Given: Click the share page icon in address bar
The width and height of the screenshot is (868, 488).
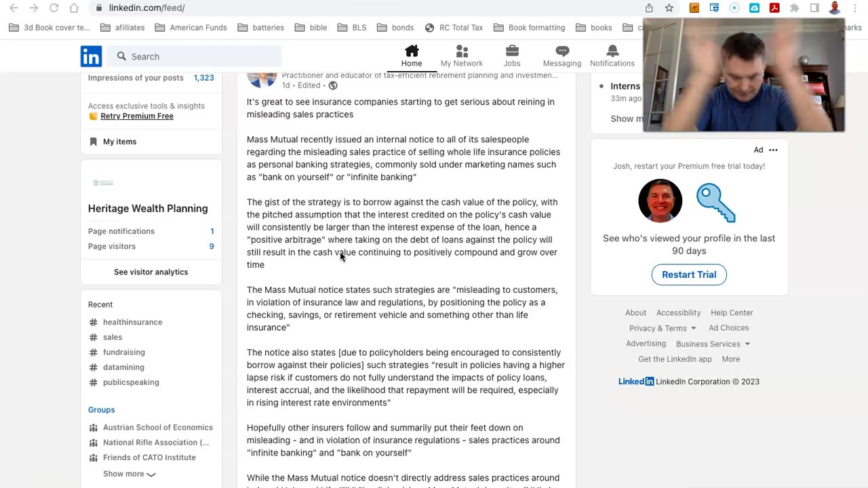Looking at the screenshot, I should point(649,8).
